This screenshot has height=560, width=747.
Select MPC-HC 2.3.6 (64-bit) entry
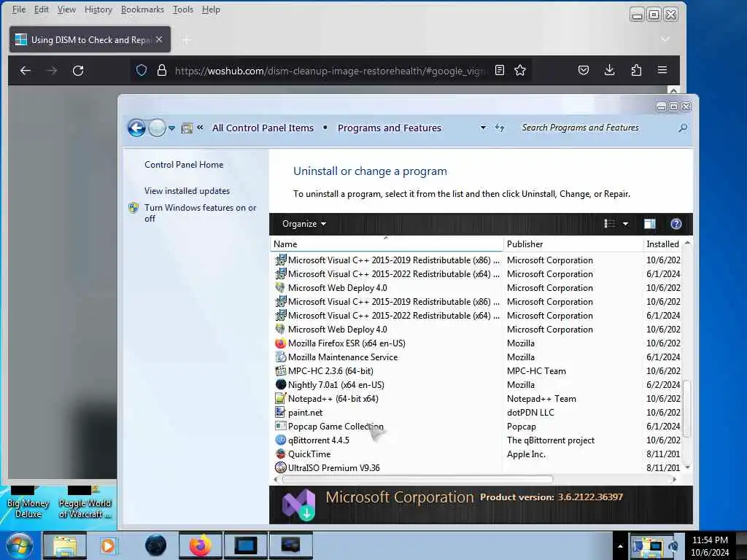(330, 371)
